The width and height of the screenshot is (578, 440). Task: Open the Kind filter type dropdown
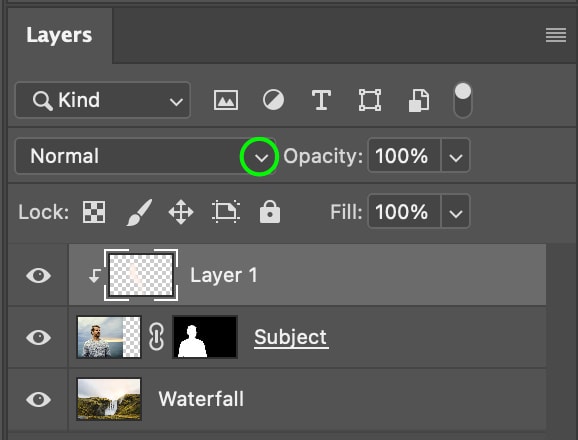pyautogui.click(x=103, y=100)
